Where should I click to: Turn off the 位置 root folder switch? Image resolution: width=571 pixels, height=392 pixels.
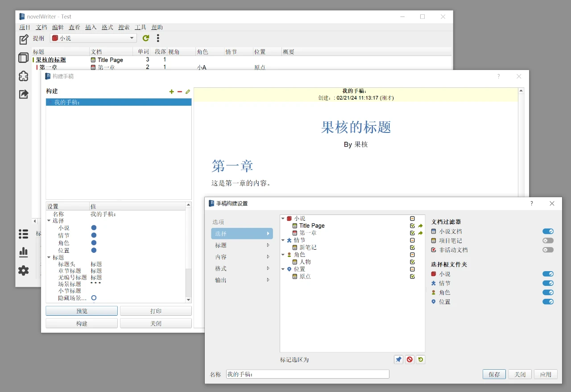click(x=548, y=302)
